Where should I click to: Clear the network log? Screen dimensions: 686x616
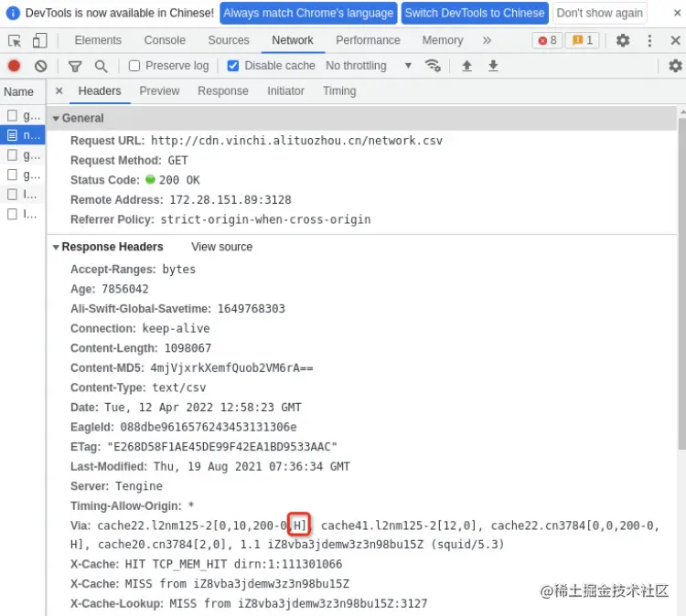click(40, 66)
